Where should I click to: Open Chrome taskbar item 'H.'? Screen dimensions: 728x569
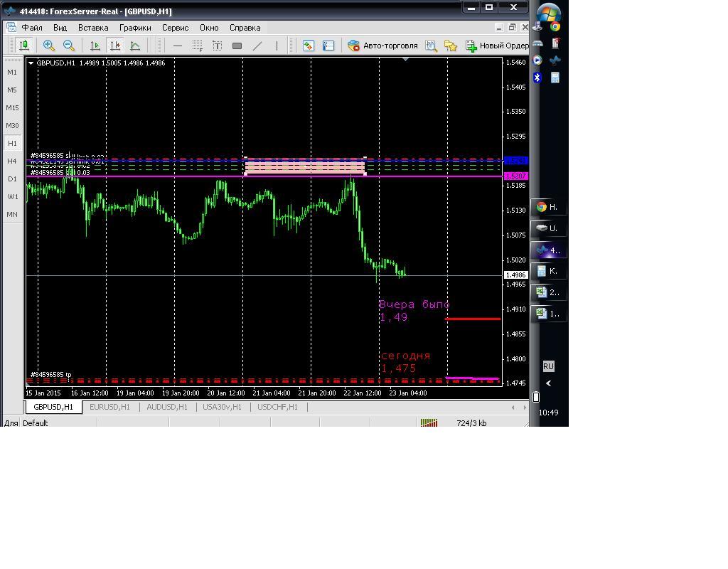pyautogui.click(x=548, y=207)
